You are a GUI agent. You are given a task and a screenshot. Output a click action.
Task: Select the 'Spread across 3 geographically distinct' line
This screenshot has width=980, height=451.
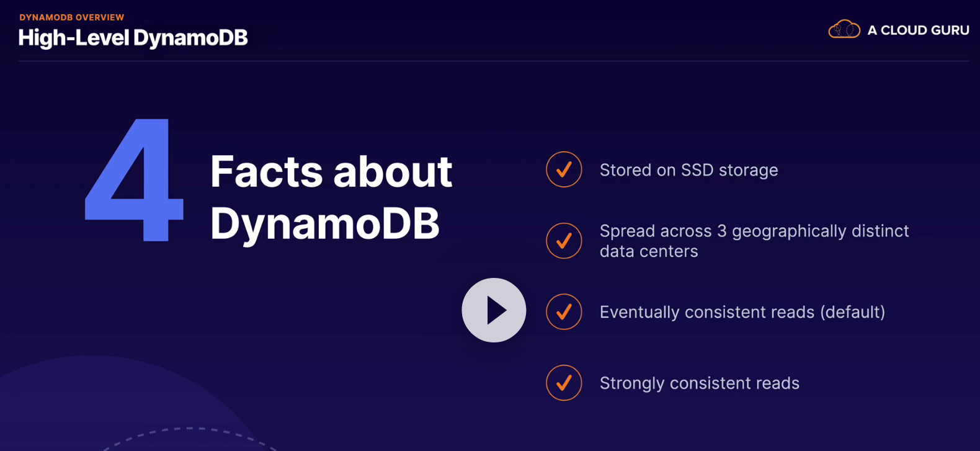[x=754, y=231]
